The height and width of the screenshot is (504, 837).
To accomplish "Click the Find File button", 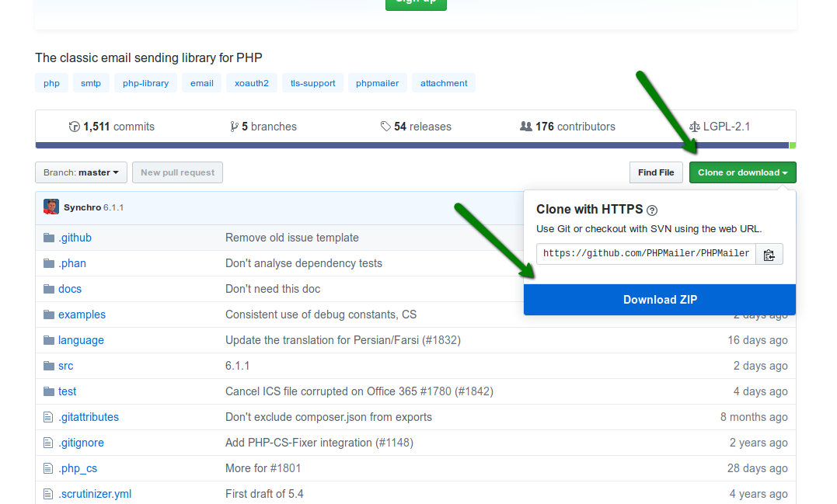I will click(656, 172).
